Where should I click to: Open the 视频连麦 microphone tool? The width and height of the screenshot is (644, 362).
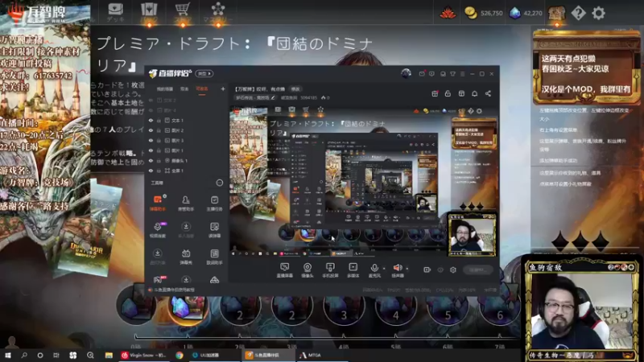[158, 230]
